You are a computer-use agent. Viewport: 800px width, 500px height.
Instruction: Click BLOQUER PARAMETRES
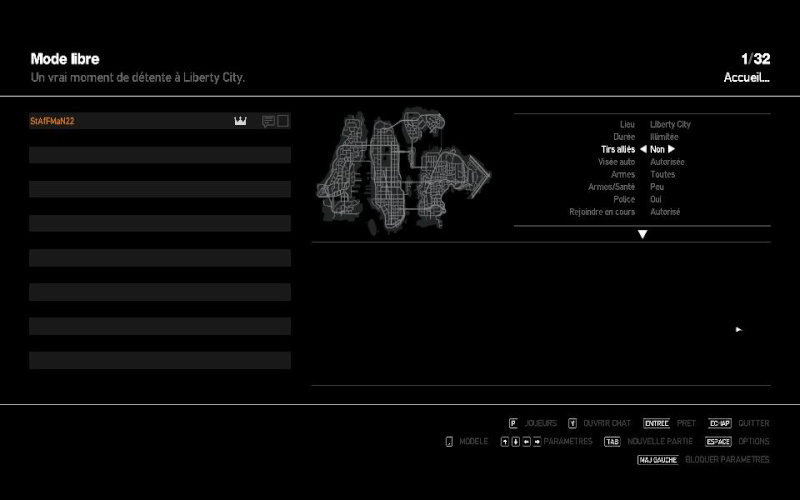(x=727, y=460)
